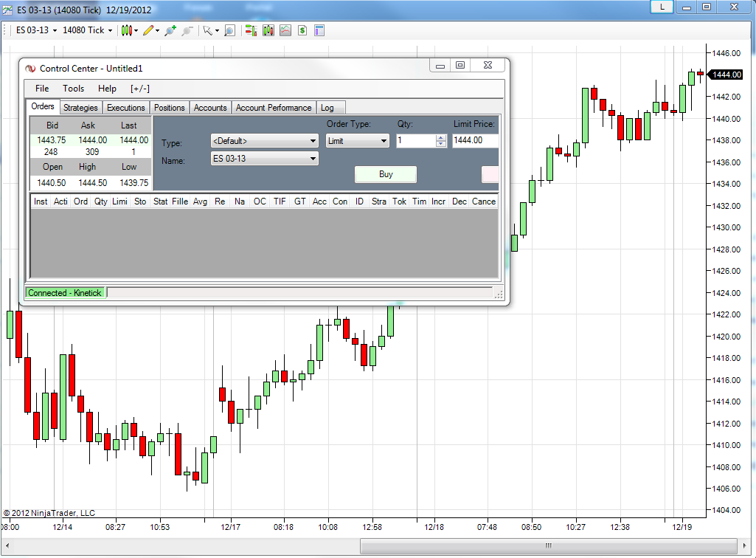Image resolution: width=756 pixels, height=558 pixels.
Task: Click the L link button in chart title bar
Action: [x=662, y=7]
